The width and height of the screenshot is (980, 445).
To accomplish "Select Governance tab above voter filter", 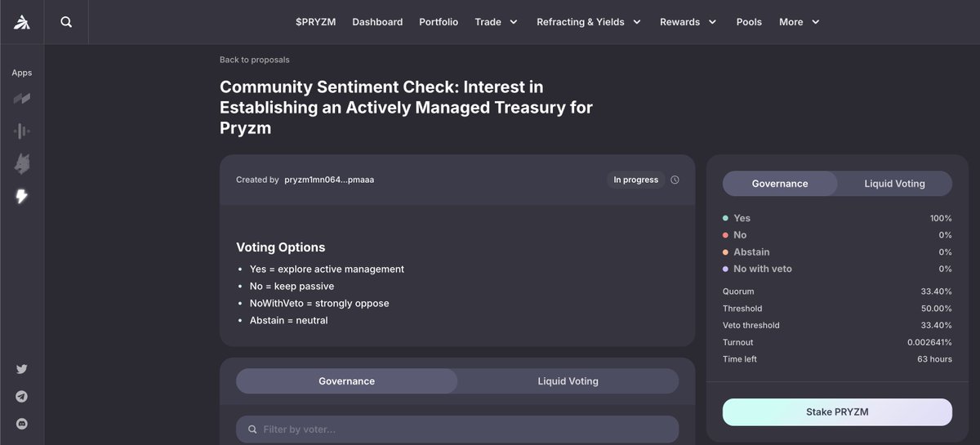I will click(x=346, y=381).
